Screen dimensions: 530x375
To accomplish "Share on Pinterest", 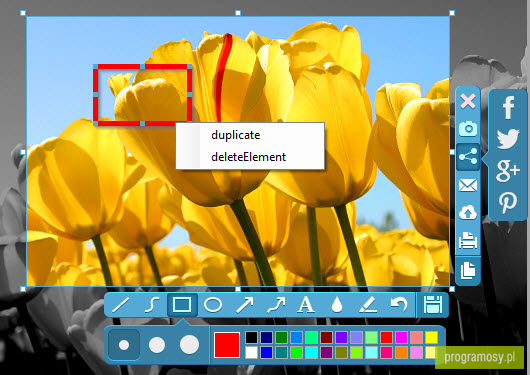I will pyautogui.click(x=508, y=203).
